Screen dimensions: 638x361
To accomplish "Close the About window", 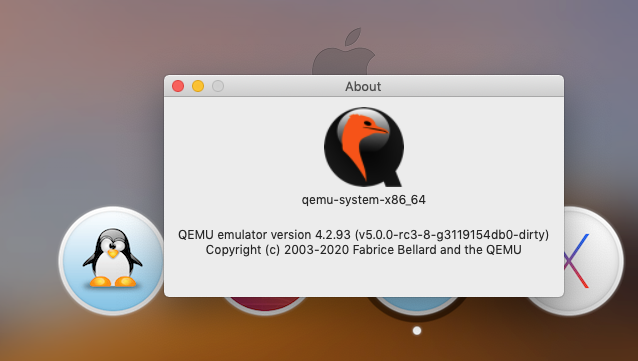I will click(178, 86).
